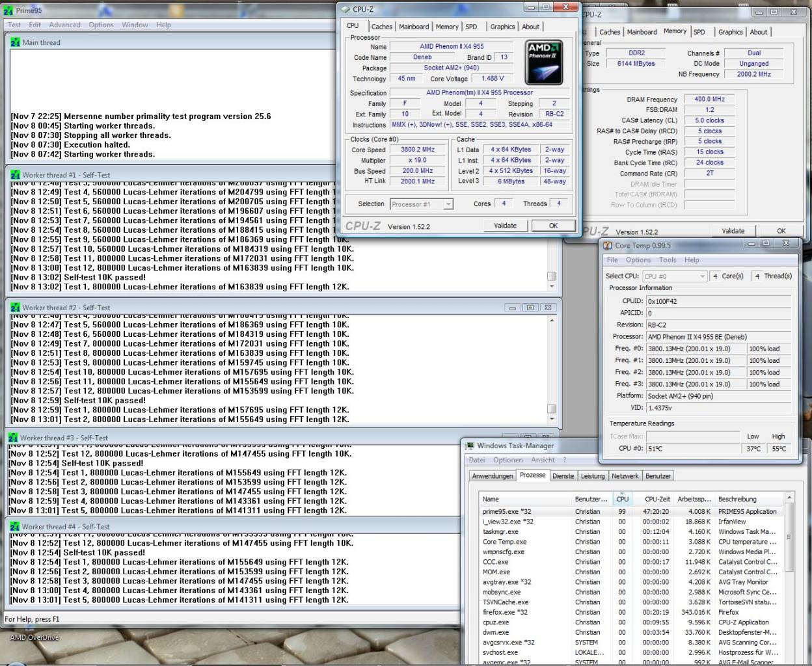Open the Help menu in Core Temp
Screen dimensions: 812x666
(x=692, y=260)
